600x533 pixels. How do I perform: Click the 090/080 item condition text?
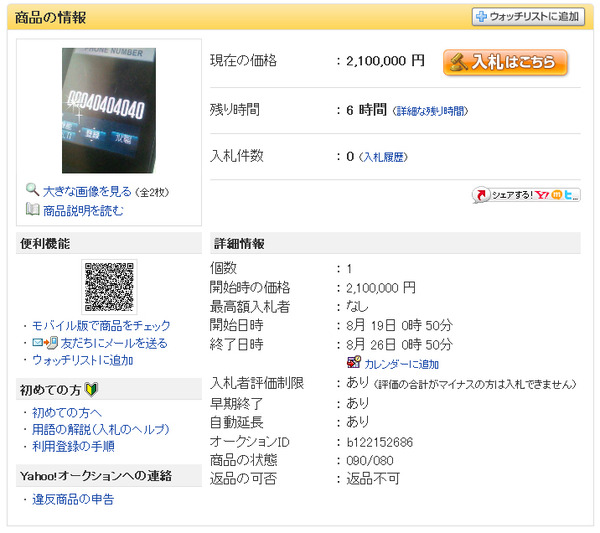tap(370, 461)
